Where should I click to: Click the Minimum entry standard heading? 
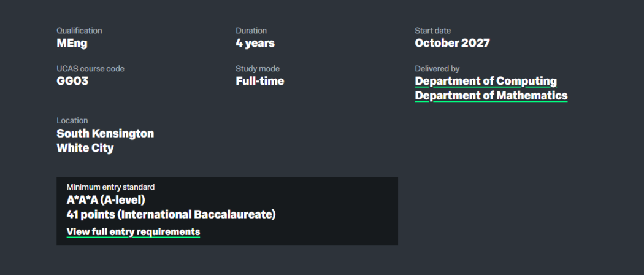[110, 187]
